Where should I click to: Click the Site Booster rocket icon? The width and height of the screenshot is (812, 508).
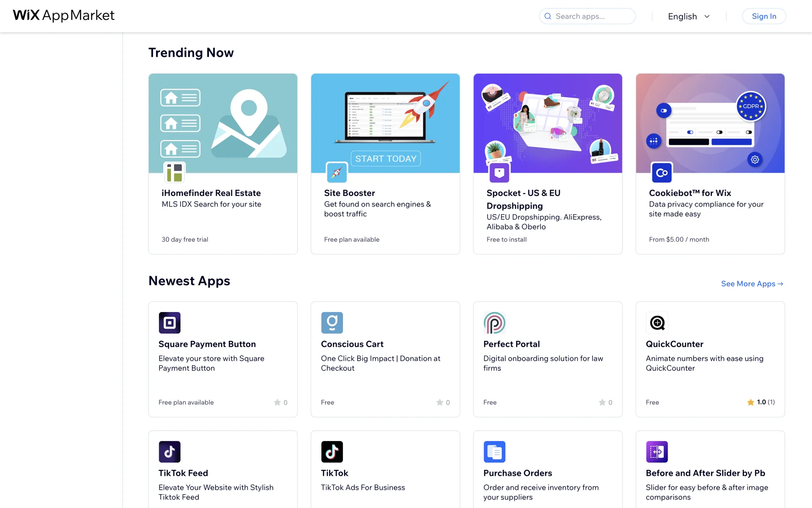point(337,173)
